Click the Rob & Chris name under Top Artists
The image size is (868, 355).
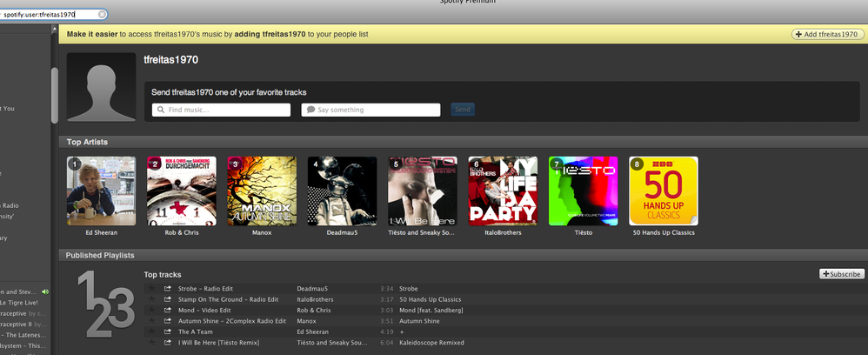[182, 232]
